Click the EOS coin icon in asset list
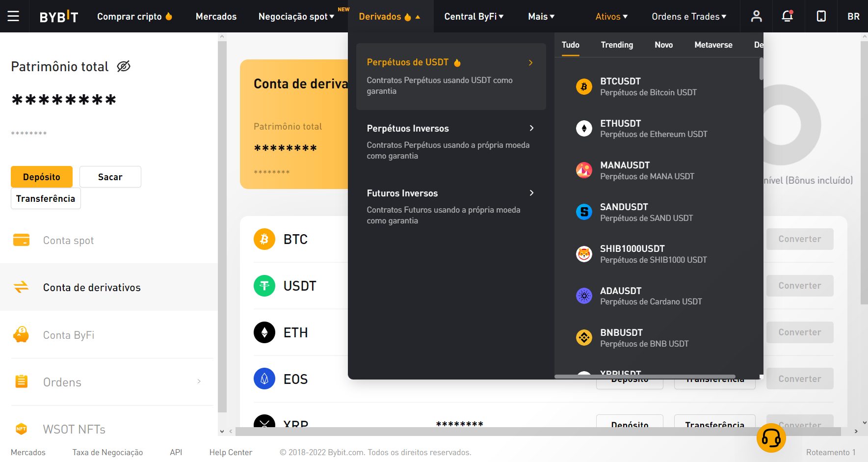The image size is (868, 462). click(264, 379)
